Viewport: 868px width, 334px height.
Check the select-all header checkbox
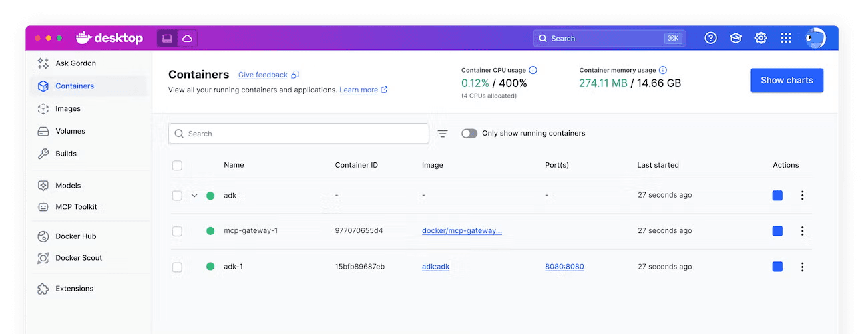point(177,165)
